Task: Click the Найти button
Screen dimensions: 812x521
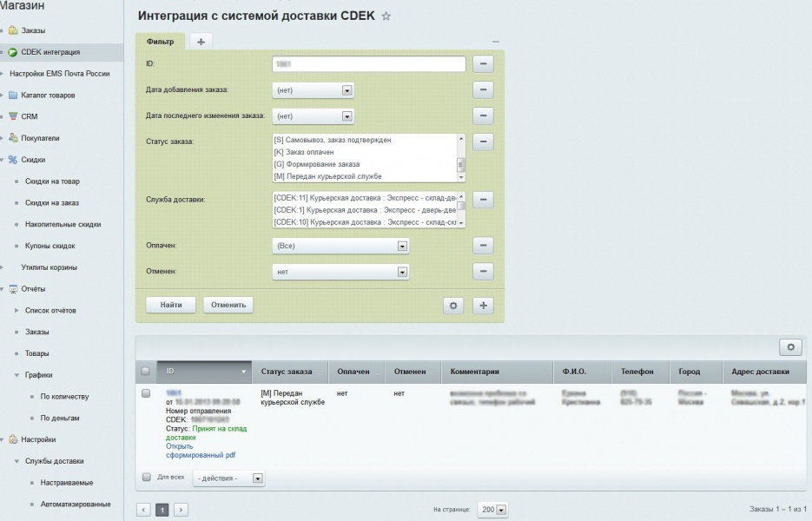Action: click(x=171, y=305)
